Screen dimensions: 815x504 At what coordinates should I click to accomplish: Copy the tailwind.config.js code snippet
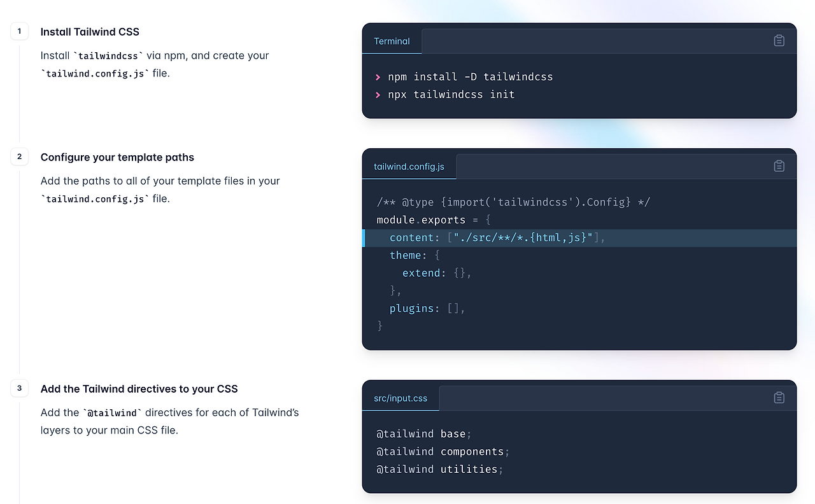click(x=779, y=165)
